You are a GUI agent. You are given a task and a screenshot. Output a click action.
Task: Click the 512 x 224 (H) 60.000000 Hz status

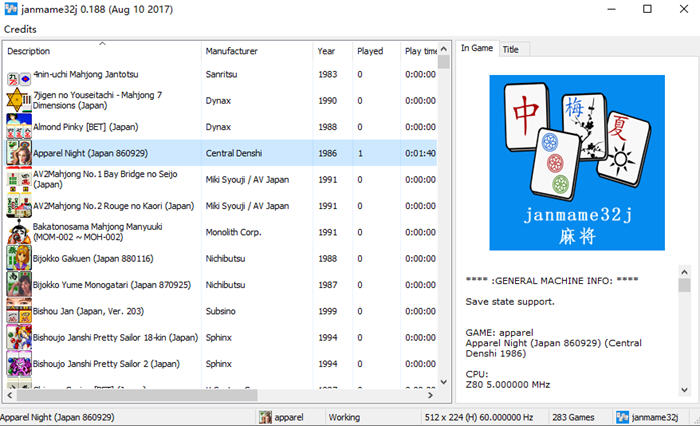479,418
